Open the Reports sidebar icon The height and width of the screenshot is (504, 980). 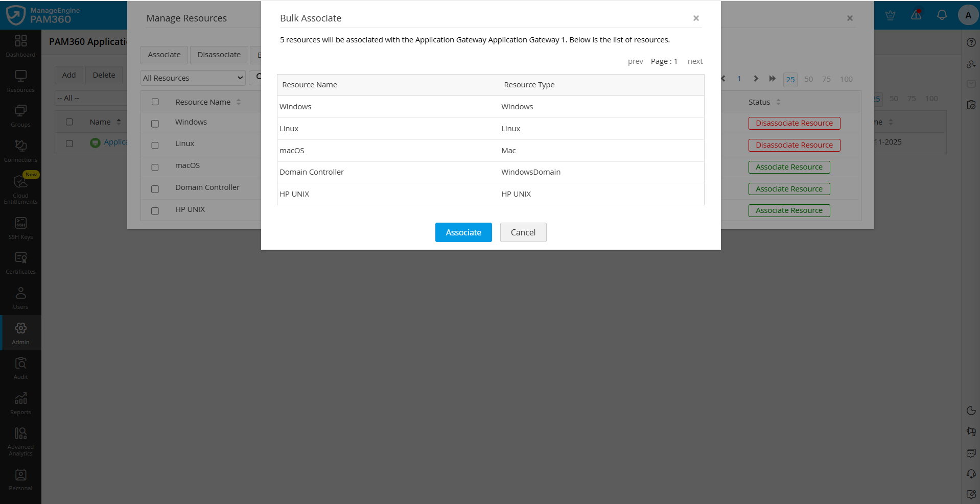(x=20, y=403)
